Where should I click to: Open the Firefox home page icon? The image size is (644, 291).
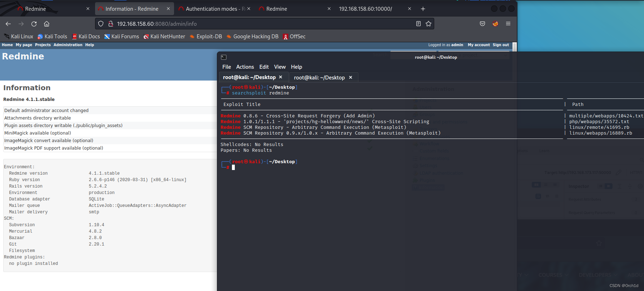tap(46, 24)
